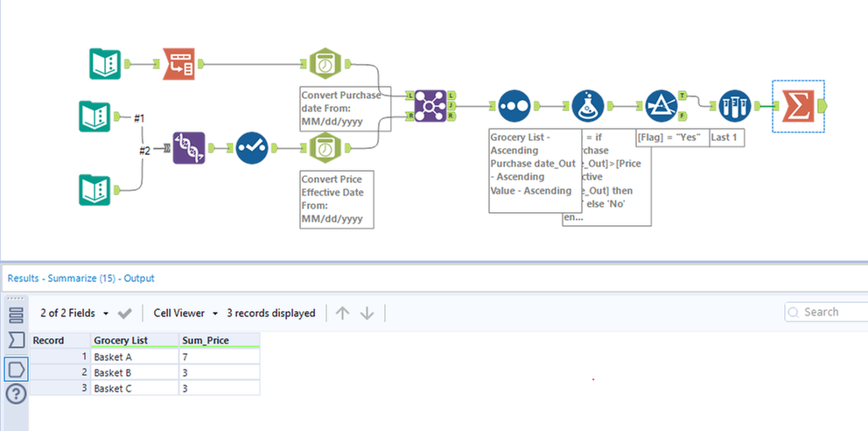The image size is (868, 431).
Task: Select the lower DateTime tool for Price Effective Date
Action: coord(325,148)
